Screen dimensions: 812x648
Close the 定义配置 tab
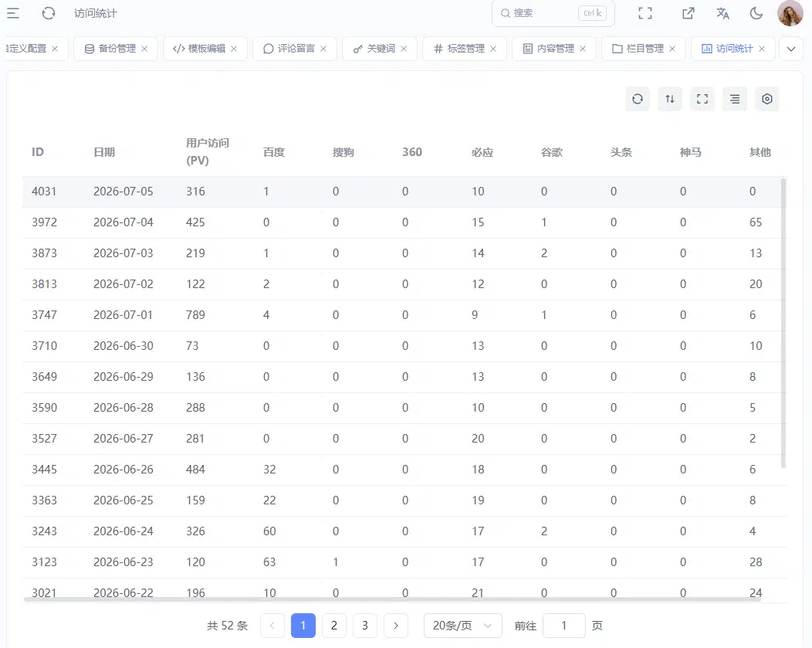pyautogui.click(x=55, y=49)
